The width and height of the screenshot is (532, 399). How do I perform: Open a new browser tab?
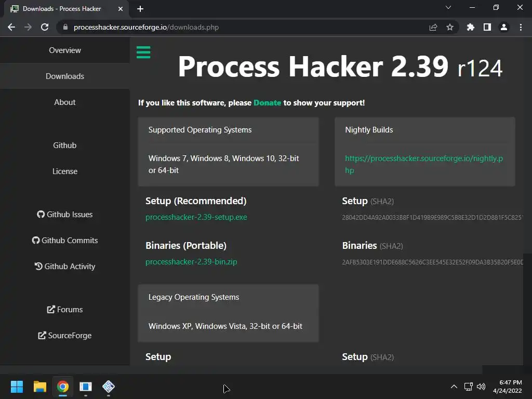point(140,9)
